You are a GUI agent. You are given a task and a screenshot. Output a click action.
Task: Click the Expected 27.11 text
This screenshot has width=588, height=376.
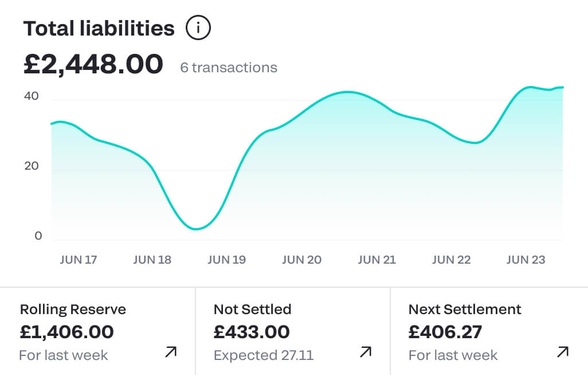(264, 355)
